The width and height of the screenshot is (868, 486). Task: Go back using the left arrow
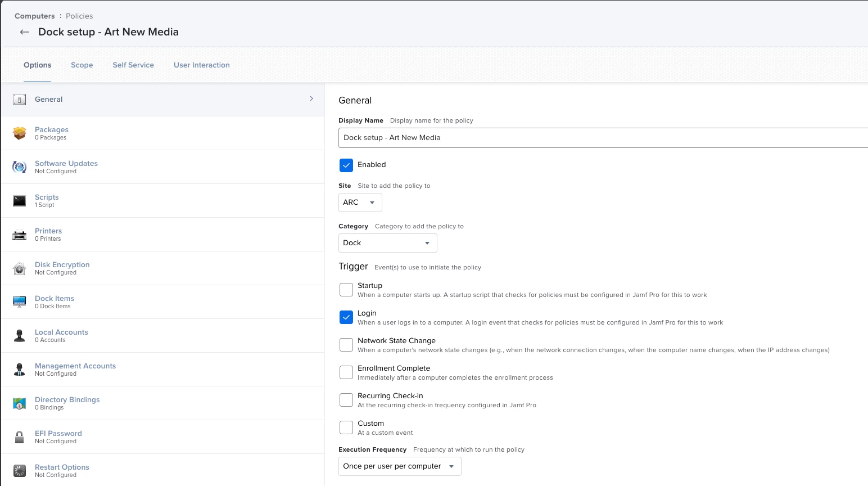pos(24,32)
